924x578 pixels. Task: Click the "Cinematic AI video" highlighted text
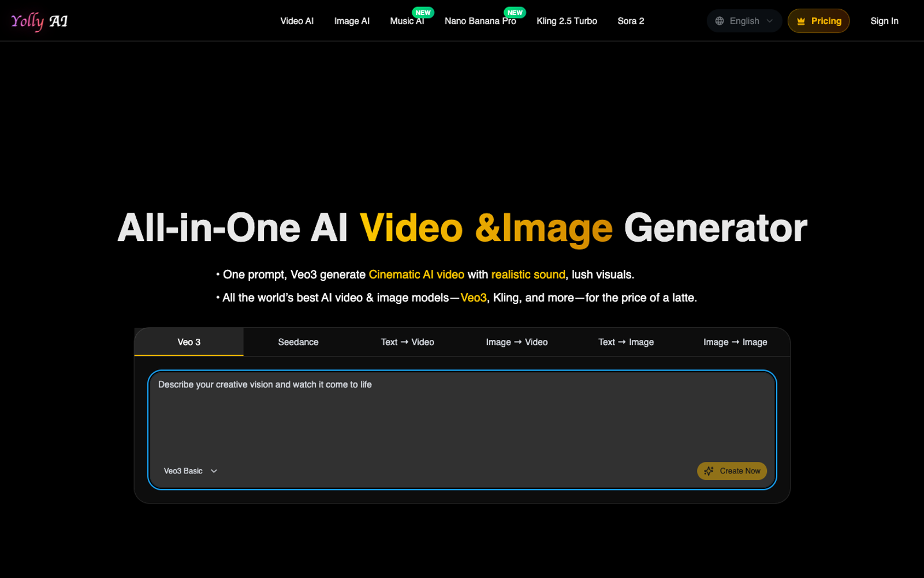pos(416,275)
